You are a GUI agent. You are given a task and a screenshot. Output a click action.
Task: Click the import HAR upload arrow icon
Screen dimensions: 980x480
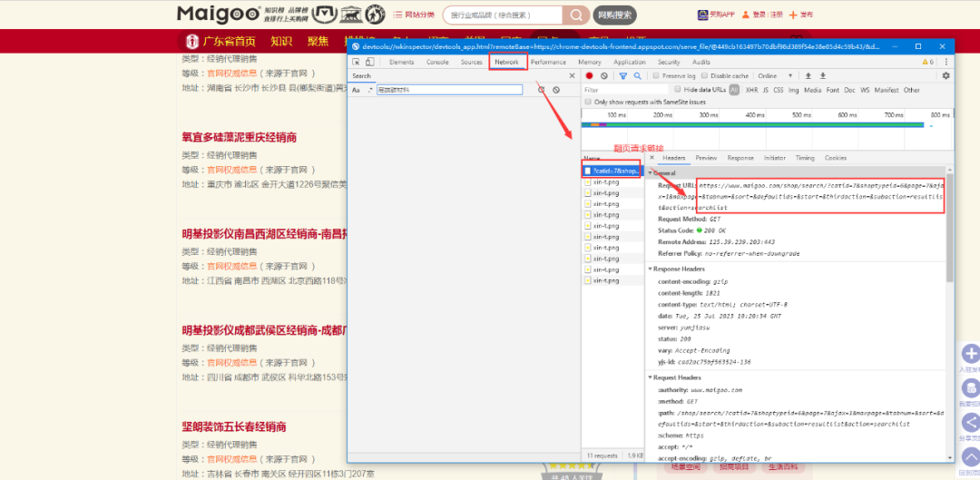tap(808, 75)
